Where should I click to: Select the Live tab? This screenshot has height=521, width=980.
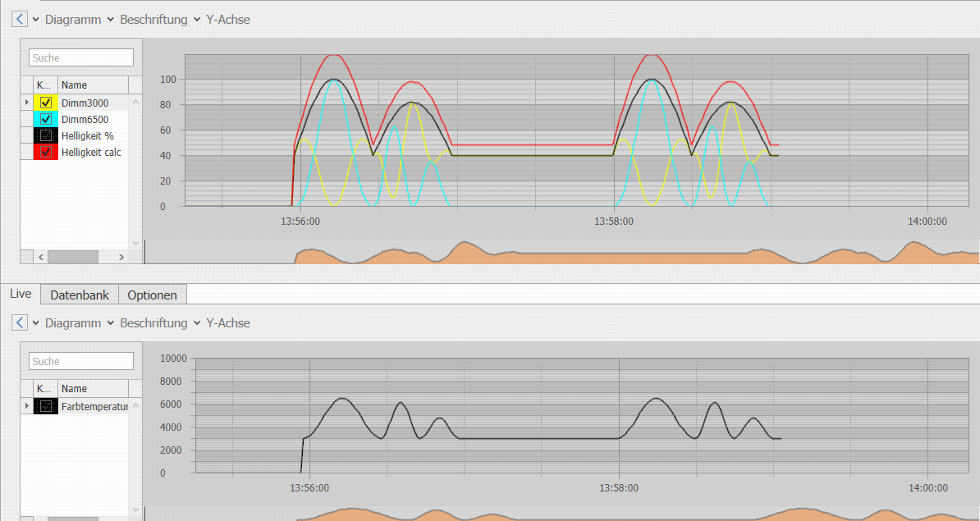pos(21,294)
